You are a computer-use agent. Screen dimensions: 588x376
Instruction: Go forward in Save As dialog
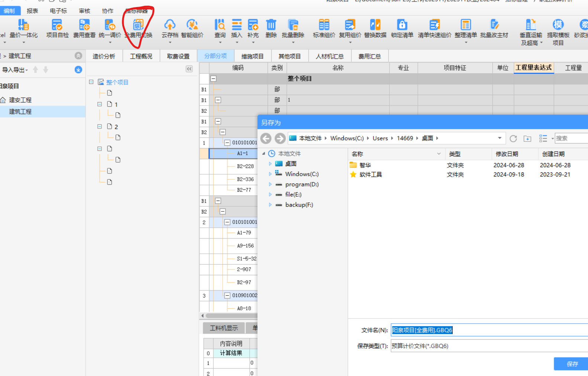tap(280, 139)
